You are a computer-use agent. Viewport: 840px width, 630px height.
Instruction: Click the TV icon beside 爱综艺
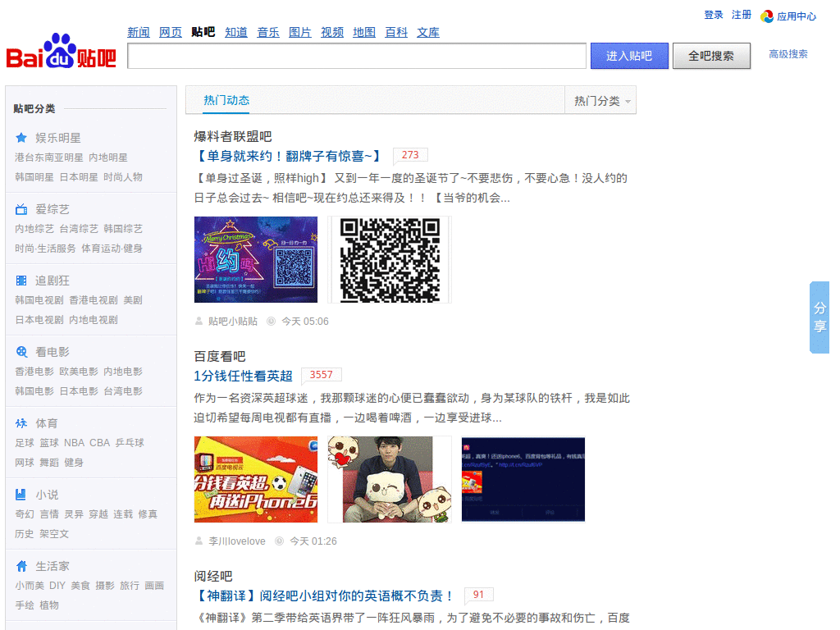pyautogui.click(x=21, y=209)
